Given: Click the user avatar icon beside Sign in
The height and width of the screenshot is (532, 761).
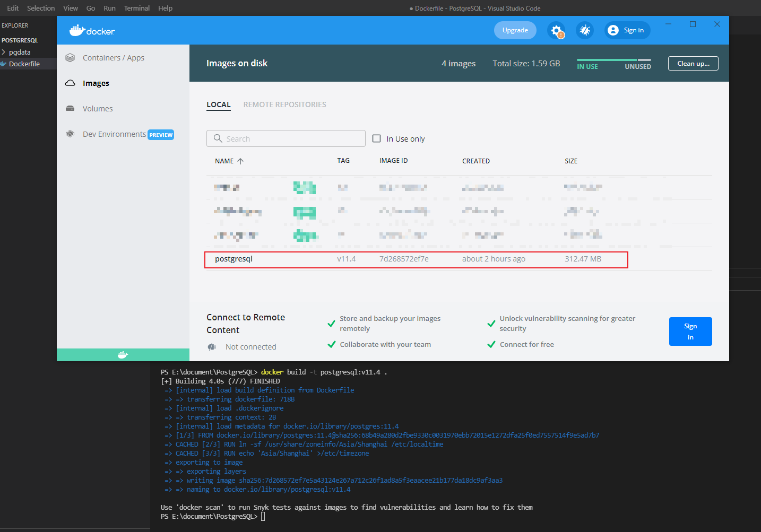Looking at the screenshot, I should point(613,30).
